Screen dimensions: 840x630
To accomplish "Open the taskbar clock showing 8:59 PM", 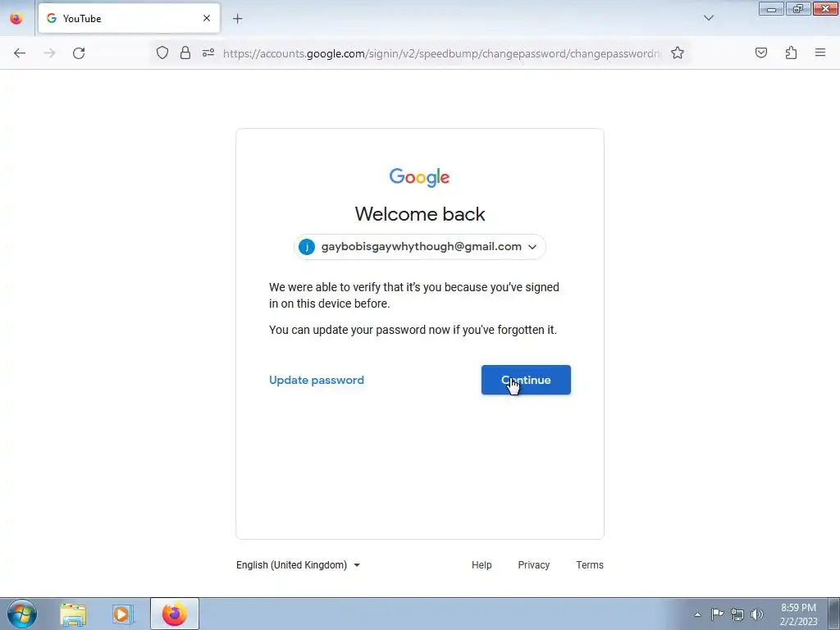I will pyautogui.click(x=799, y=614).
